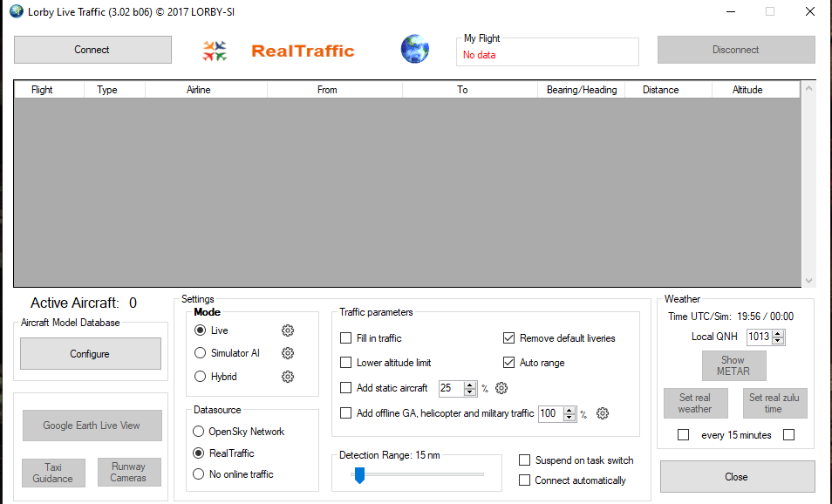Click the static aircraft percentage field
This screenshot has height=504, width=832.
click(452, 388)
